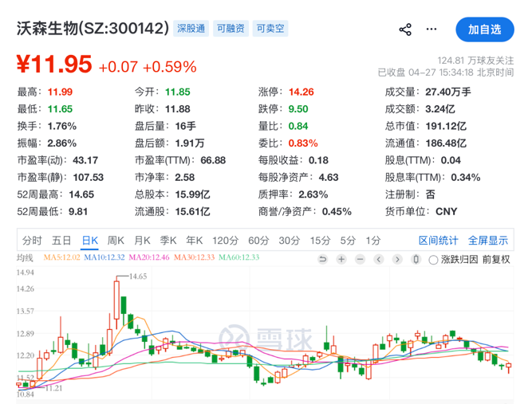Click the 加自选 button

pyautogui.click(x=485, y=29)
